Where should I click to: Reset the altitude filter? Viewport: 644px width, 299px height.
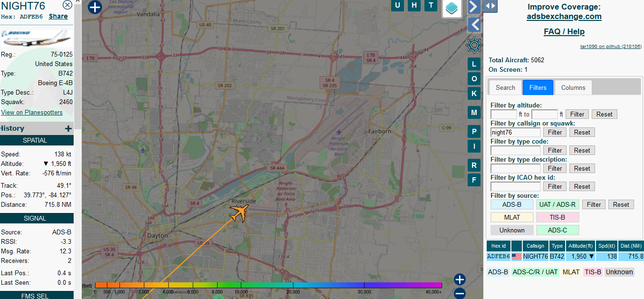605,114
